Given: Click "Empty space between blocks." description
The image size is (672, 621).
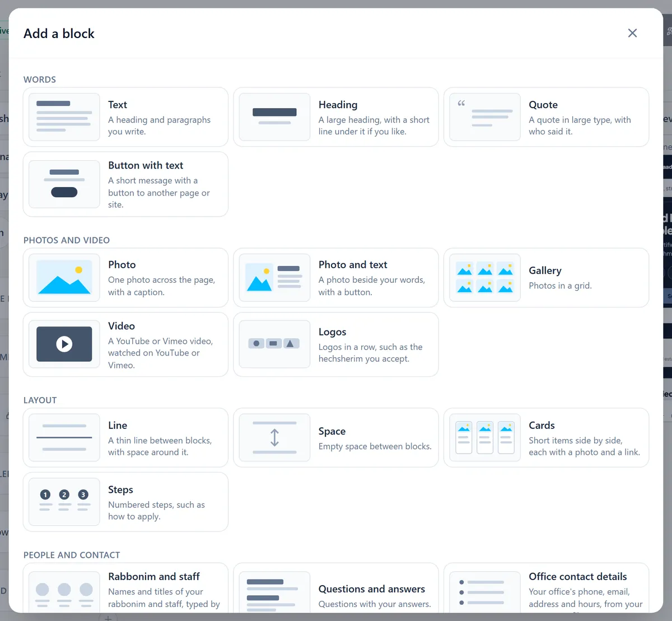Looking at the screenshot, I should [x=375, y=446].
